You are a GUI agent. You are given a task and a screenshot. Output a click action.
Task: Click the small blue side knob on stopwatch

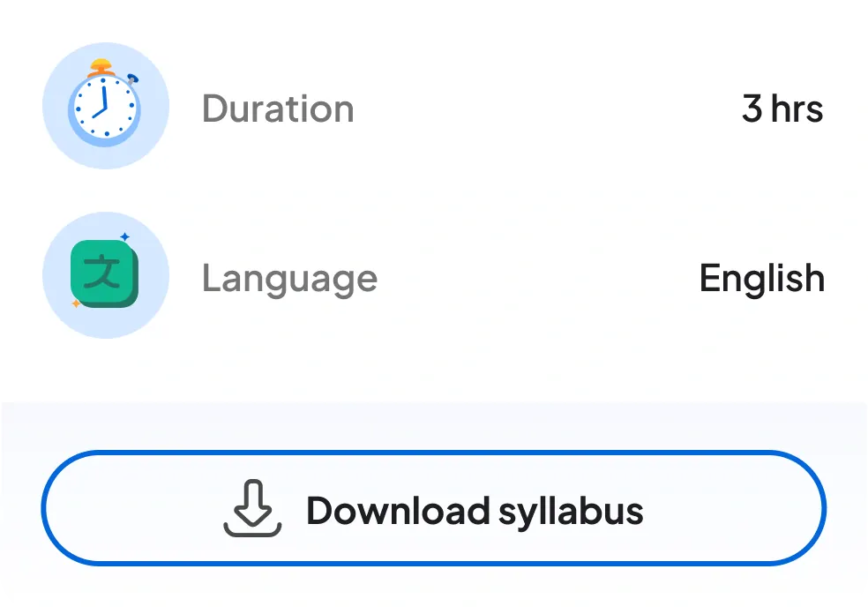point(131,78)
